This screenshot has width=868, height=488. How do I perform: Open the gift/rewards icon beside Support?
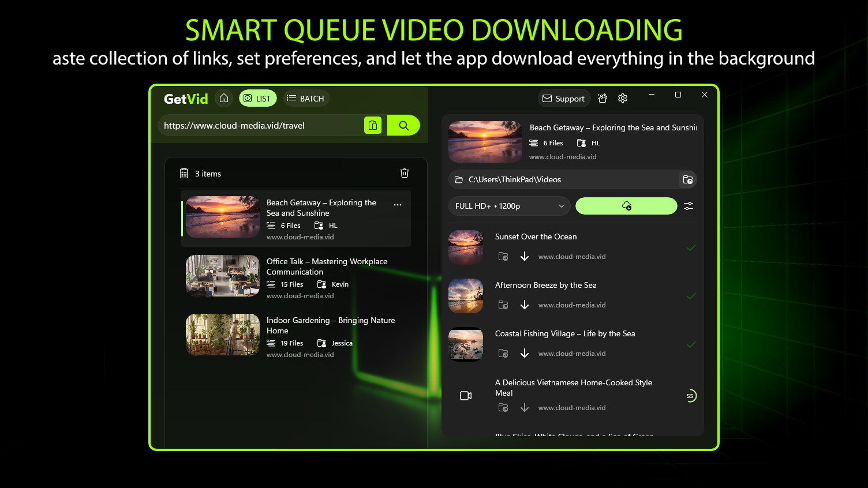coord(603,99)
